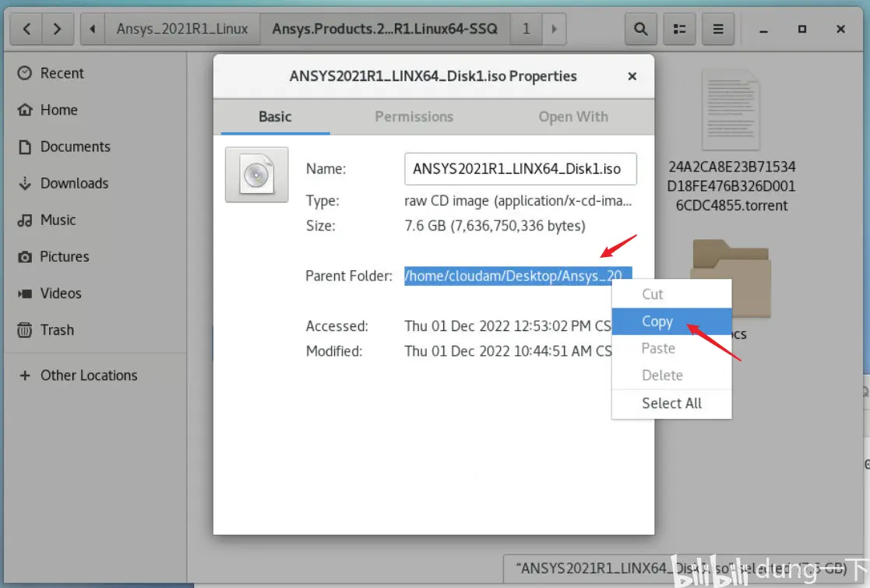Choose Copy from the context menu
Screen dimensions: 870x588
pos(671,321)
